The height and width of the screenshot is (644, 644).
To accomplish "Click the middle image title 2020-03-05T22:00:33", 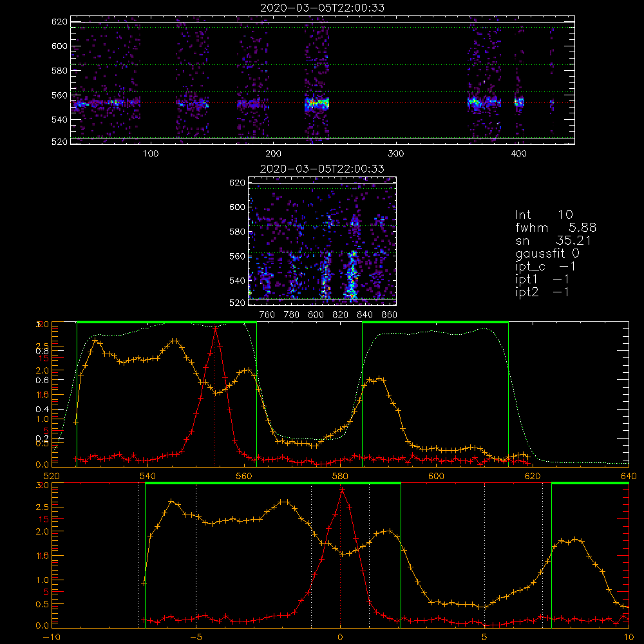I will tap(323, 168).
